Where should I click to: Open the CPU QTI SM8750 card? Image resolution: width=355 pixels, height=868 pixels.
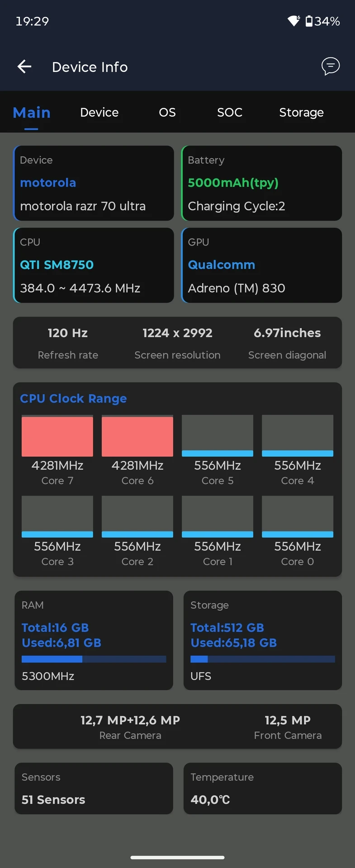click(94, 265)
